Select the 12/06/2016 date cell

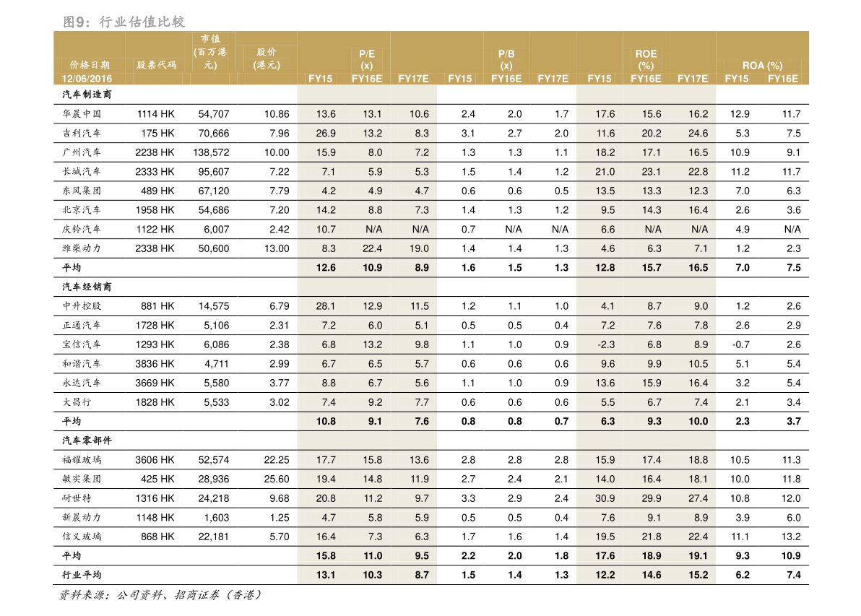[x=87, y=79]
